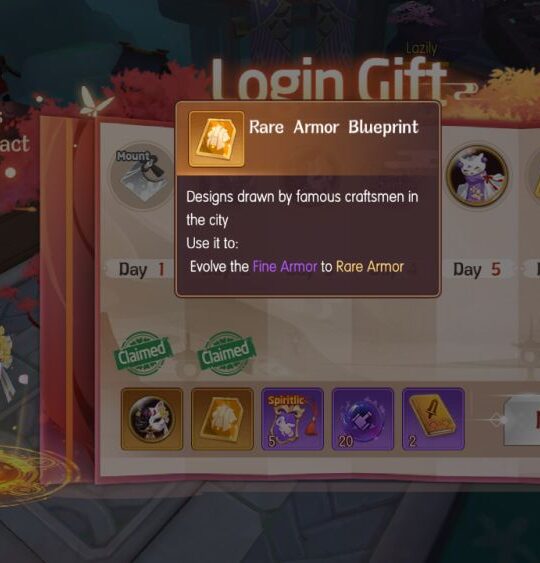This screenshot has height=563, width=540.
Task: Tap the white claim button at right edge
Action: pyautogui.click(x=521, y=420)
